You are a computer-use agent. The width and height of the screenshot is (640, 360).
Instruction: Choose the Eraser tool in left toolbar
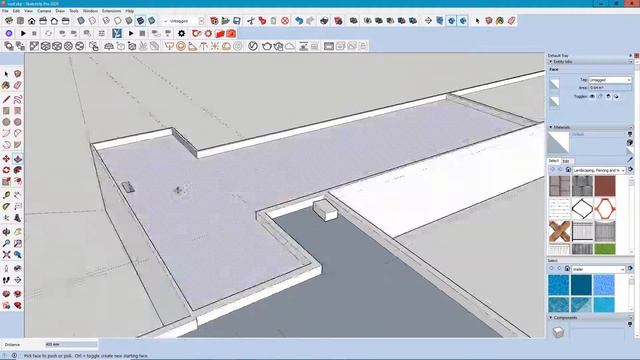18,85
